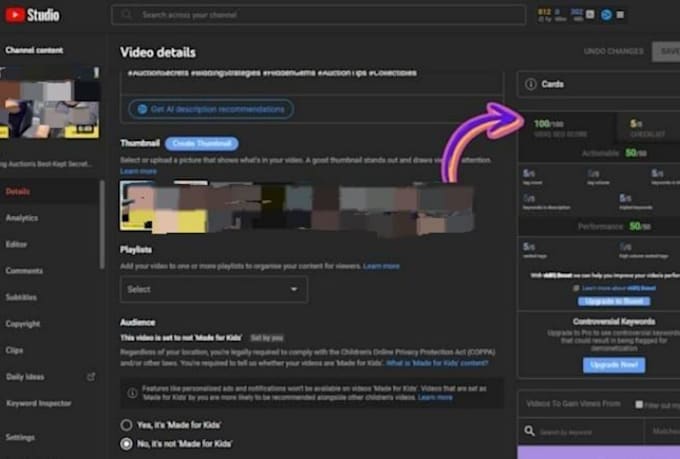This screenshot has height=459, width=680.
Task: Click Get AI description recommendations button
Action: pos(211,109)
